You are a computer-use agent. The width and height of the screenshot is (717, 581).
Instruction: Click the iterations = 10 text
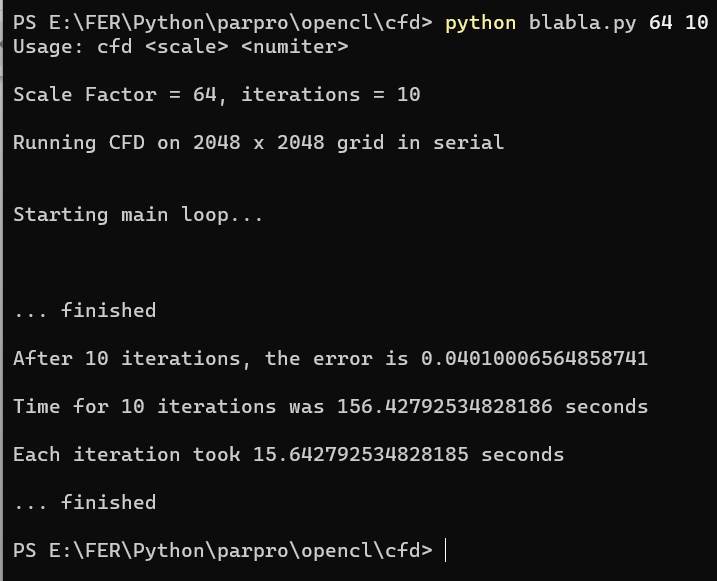pyautogui.click(x=331, y=95)
